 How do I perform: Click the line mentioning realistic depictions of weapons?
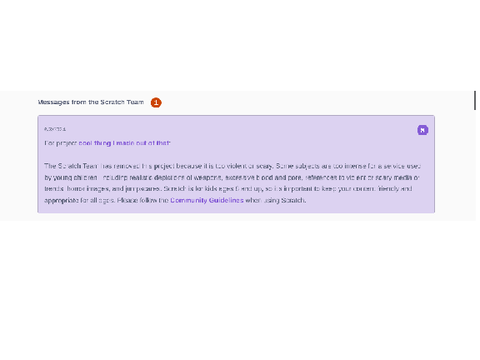click(x=232, y=177)
